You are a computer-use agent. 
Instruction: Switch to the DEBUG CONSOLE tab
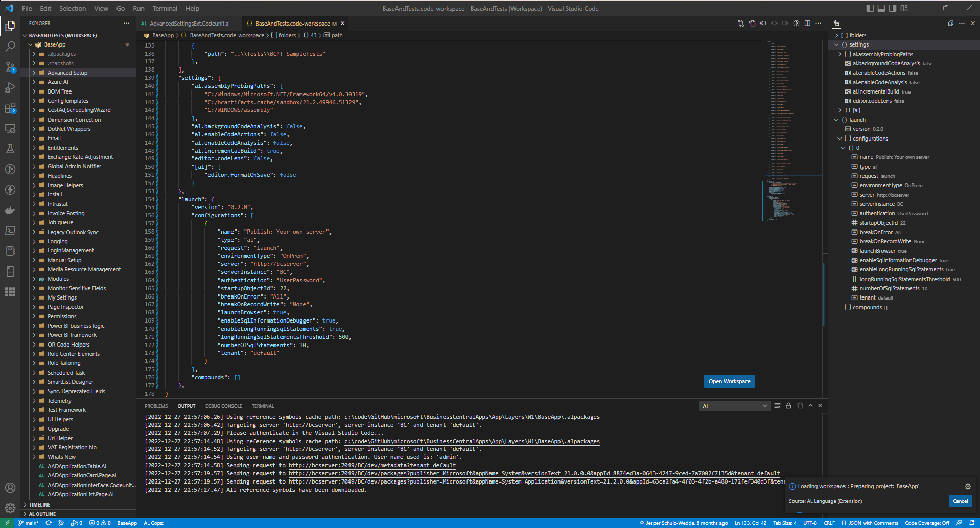223,406
